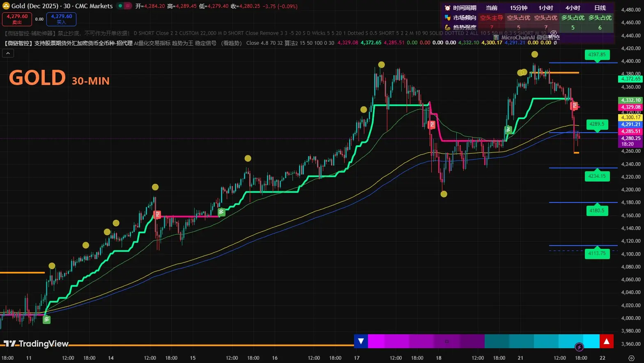Click the small square marker on the purple bar
Image resolution: width=644 pixels, height=363 pixels.
click(447, 341)
